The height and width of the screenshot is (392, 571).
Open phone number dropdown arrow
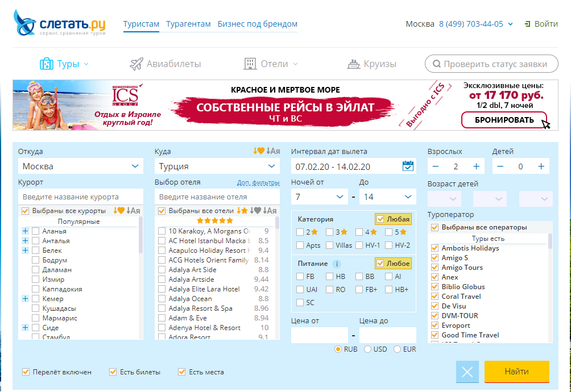pyautogui.click(x=511, y=24)
